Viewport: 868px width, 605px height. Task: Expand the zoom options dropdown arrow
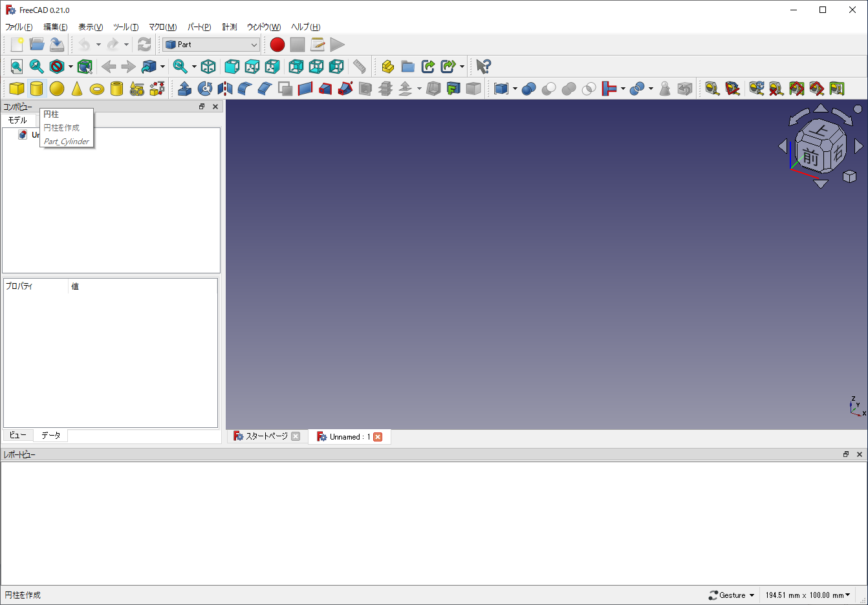194,67
